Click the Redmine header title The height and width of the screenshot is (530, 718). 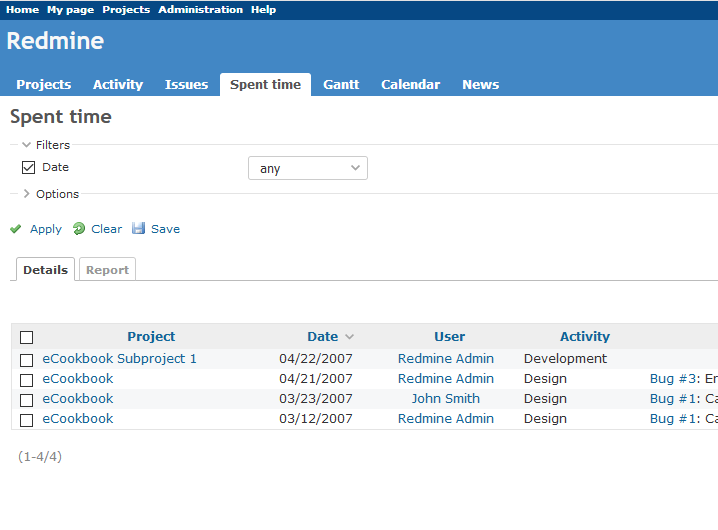pyautogui.click(x=55, y=41)
